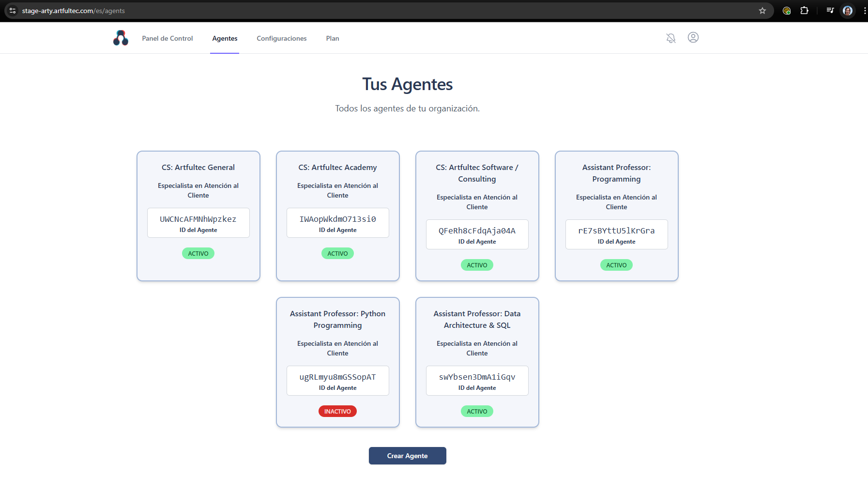Screen dimensions: 868x478
Task: Click ACTIVO badge on Artfultec Software / Consulting
Action: coord(477,265)
